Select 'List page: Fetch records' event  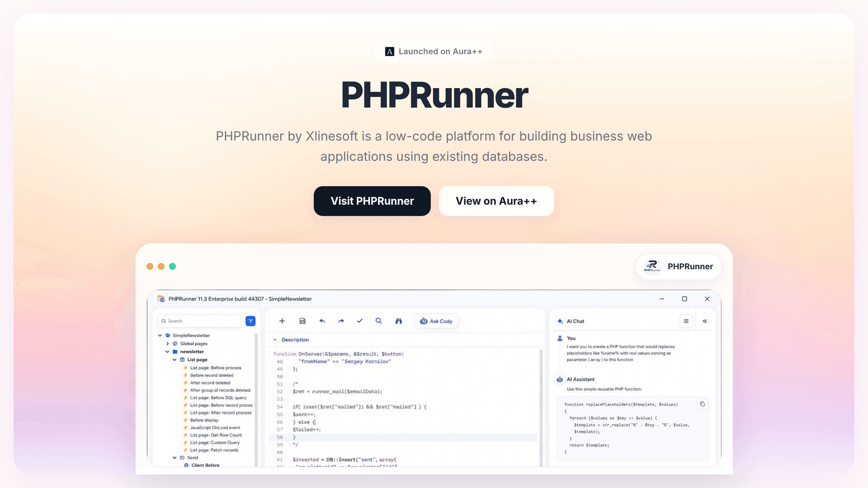click(x=214, y=450)
